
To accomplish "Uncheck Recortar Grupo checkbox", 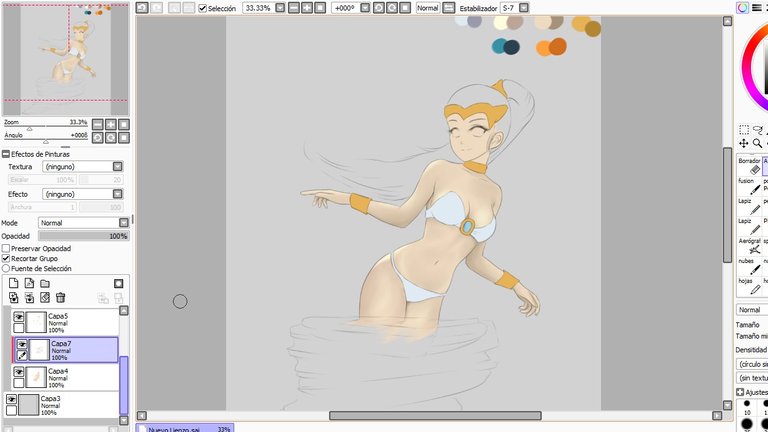I will click(6, 258).
